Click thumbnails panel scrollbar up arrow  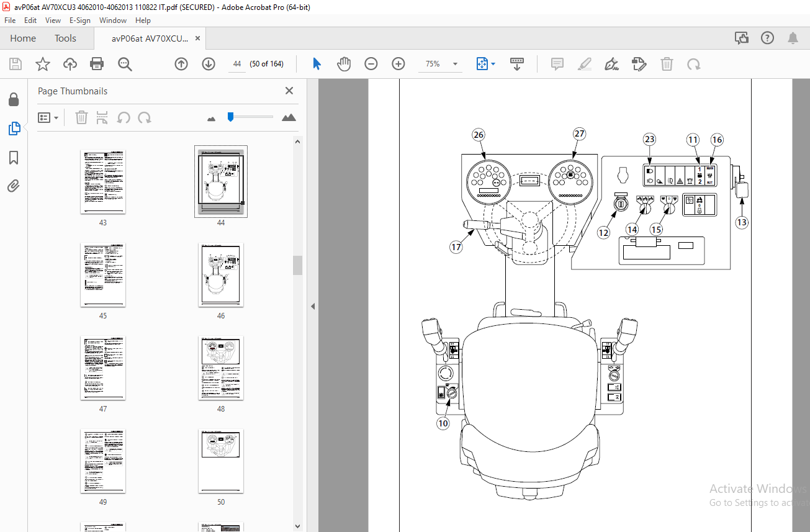[x=298, y=142]
